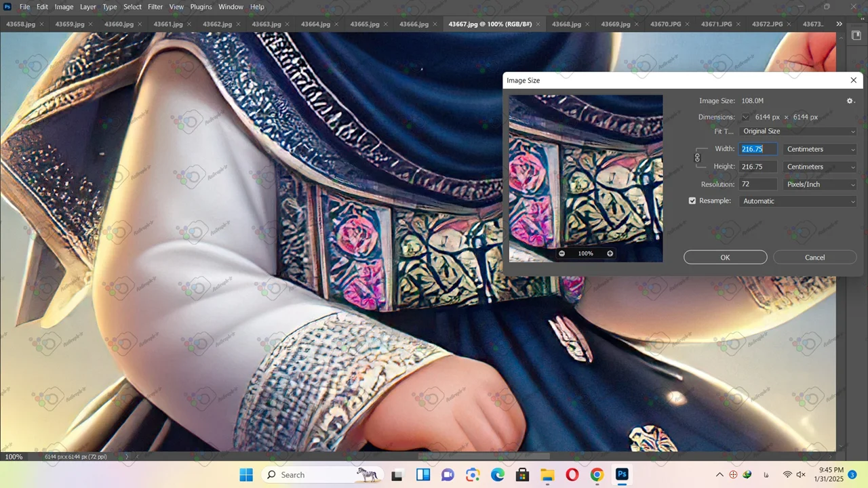The image size is (868, 488).
Task: Switch to the 43668.jpg document tab
Action: pos(566,24)
